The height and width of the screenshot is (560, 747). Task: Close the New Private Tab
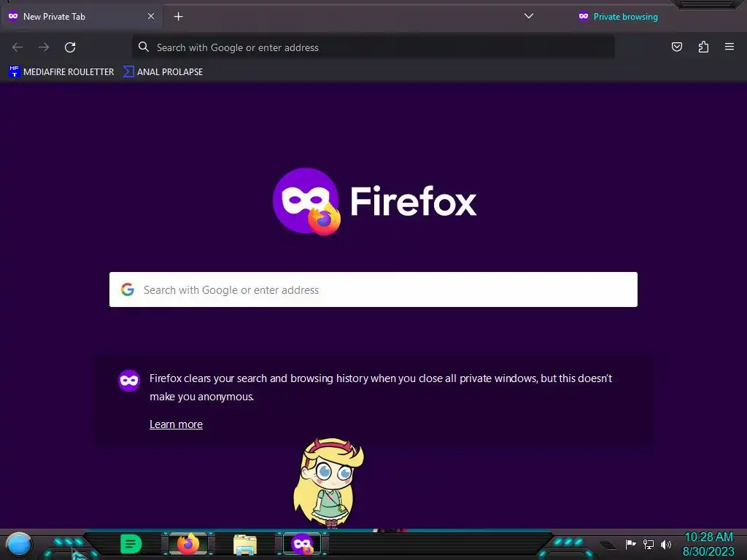(150, 16)
